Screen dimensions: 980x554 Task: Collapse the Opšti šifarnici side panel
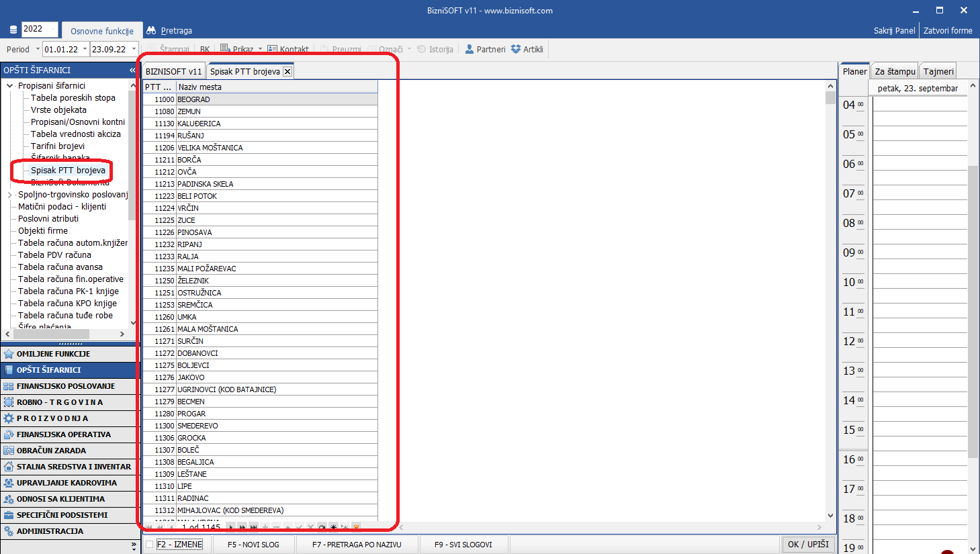tap(132, 70)
